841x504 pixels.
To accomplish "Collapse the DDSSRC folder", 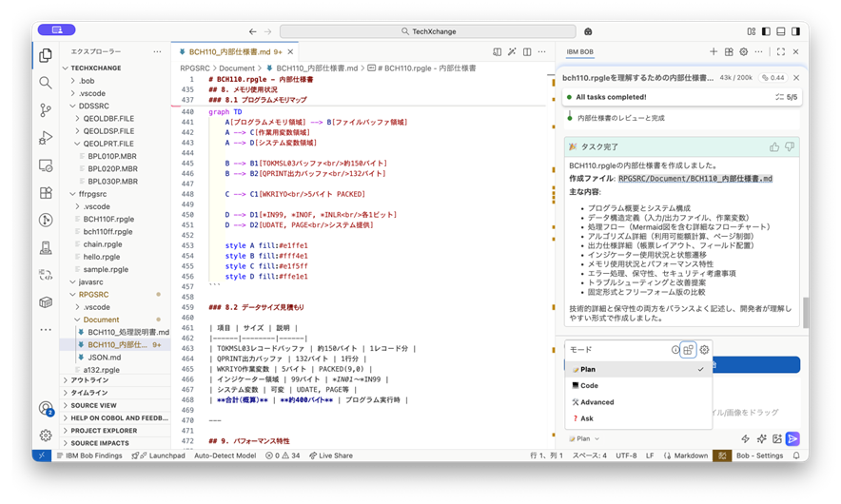I will tap(93, 106).
